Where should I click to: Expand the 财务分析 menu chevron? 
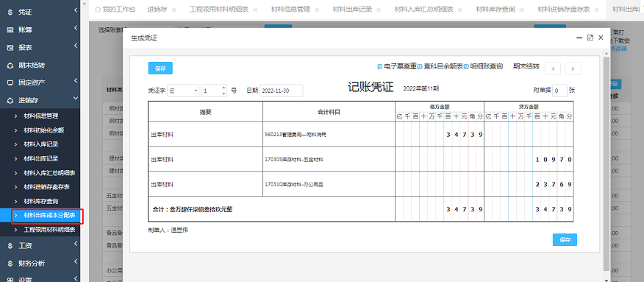pyautogui.click(x=76, y=261)
